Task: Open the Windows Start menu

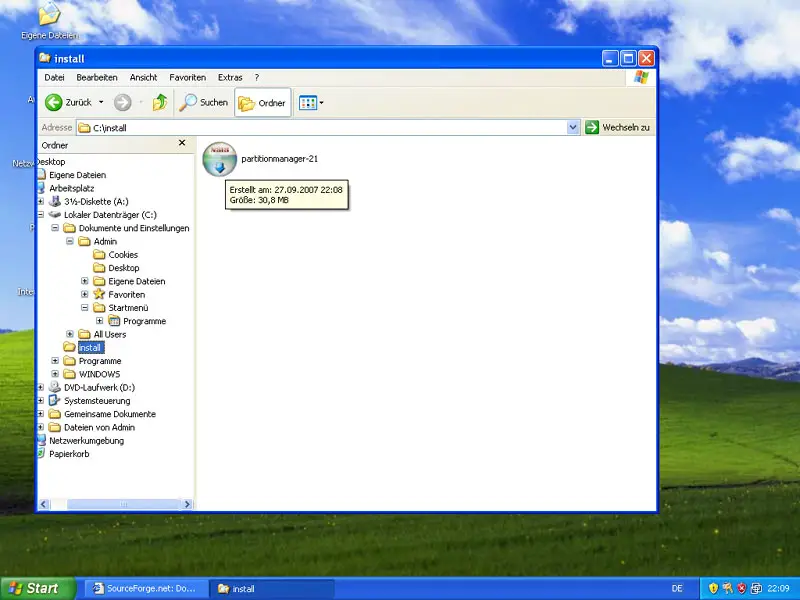Action: [x=37, y=588]
